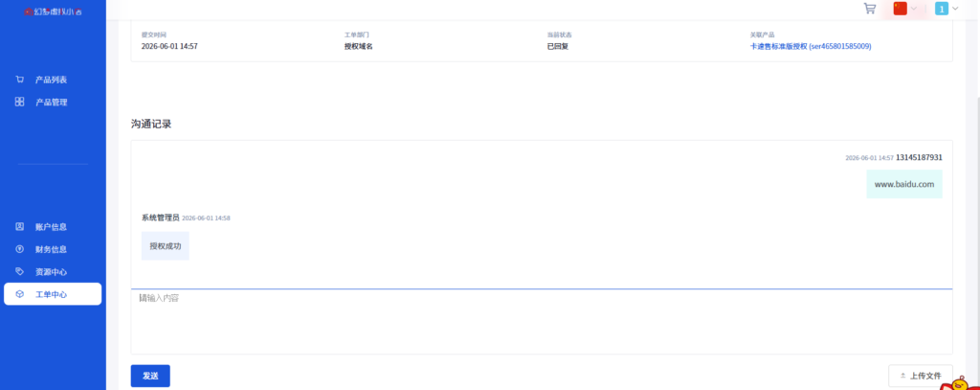Click the sender number 13145187931

[919, 157]
